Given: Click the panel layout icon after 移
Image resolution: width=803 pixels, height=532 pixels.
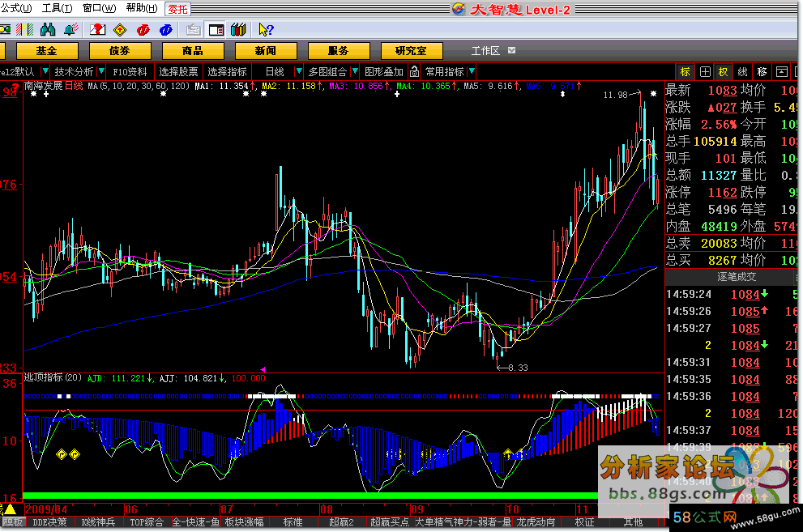Looking at the screenshot, I should [781, 71].
